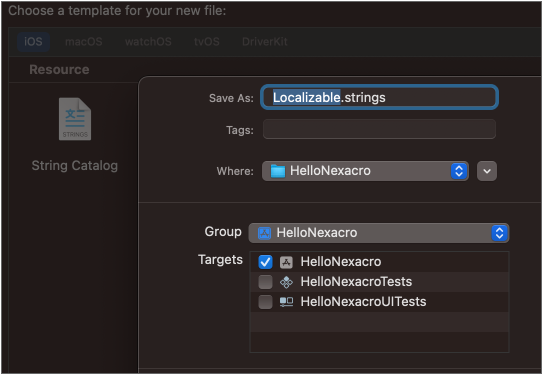Screen dimensions: 542x374
Task: Click the Group project blueprint icon
Action: (264, 233)
